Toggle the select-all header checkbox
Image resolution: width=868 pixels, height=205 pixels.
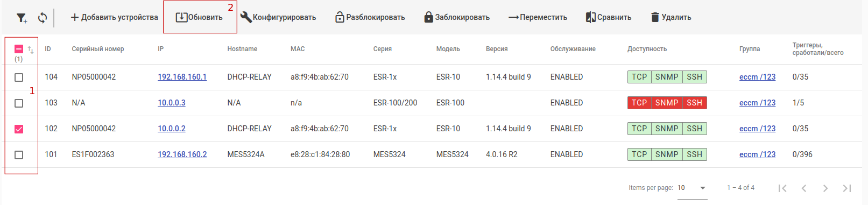pyautogui.click(x=19, y=49)
